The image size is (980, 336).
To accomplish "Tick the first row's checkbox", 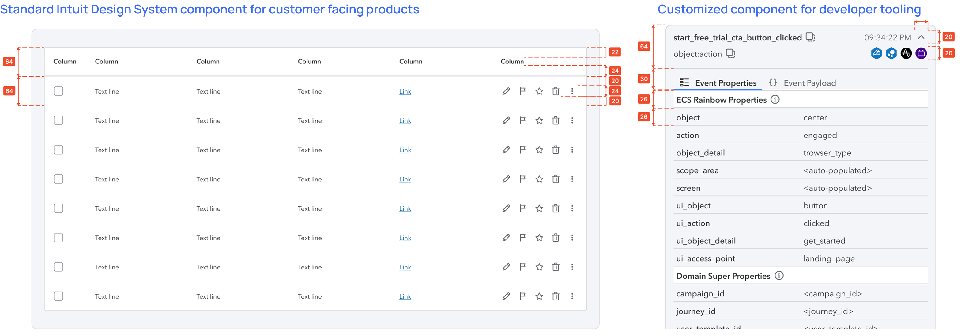I will pos(58,91).
